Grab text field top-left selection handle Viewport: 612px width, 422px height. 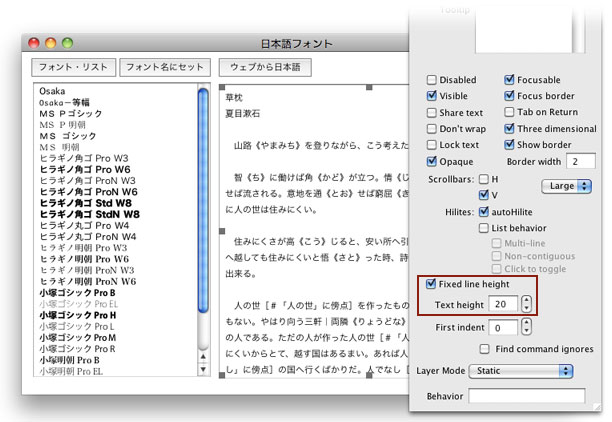coord(222,87)
